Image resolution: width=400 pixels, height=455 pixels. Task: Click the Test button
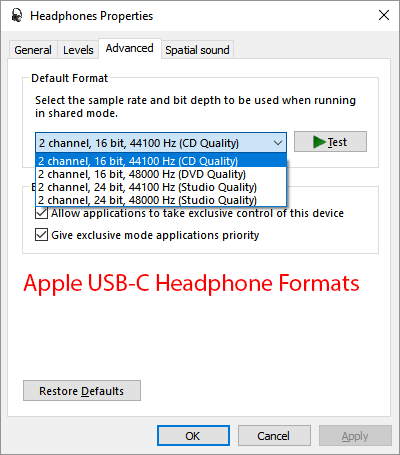[330, 142]
